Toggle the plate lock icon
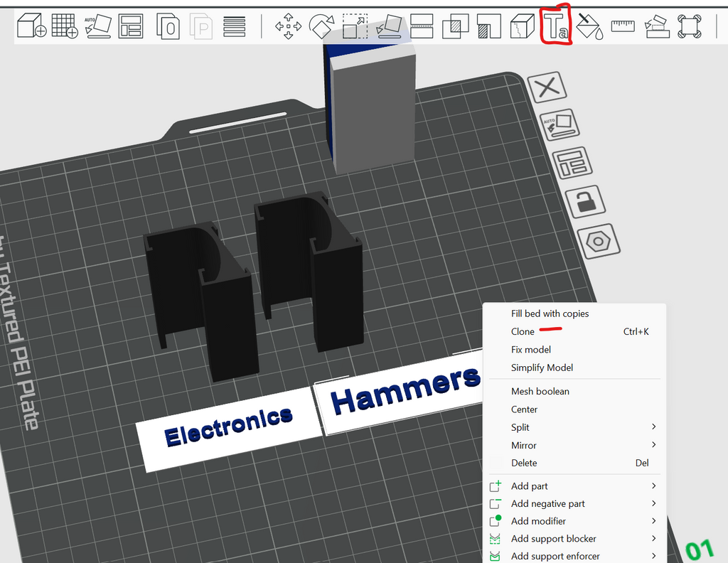 (586, 202)
